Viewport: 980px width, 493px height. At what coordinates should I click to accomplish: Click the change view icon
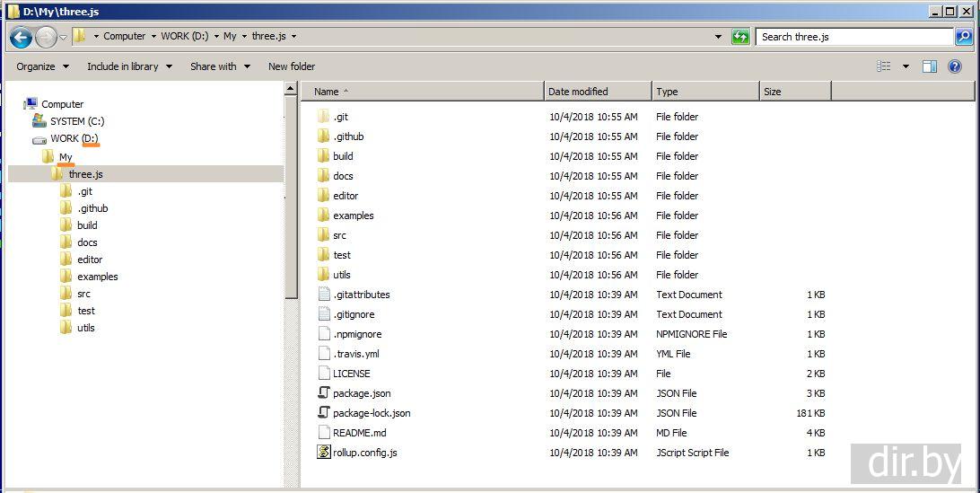884,66
